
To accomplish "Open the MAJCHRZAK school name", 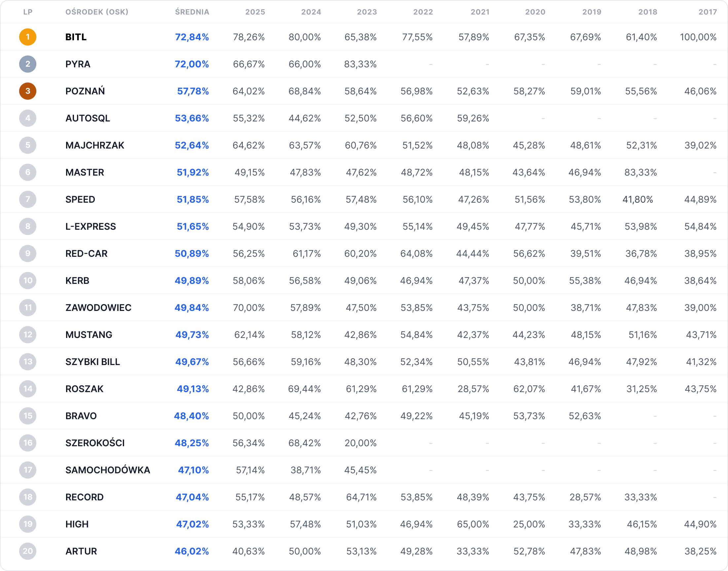I will [95, 145].
